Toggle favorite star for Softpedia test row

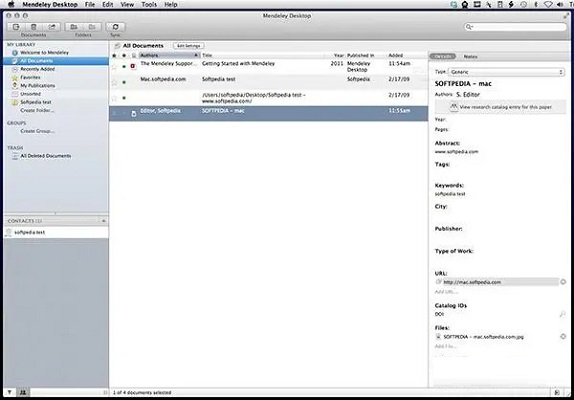point(114,82)
